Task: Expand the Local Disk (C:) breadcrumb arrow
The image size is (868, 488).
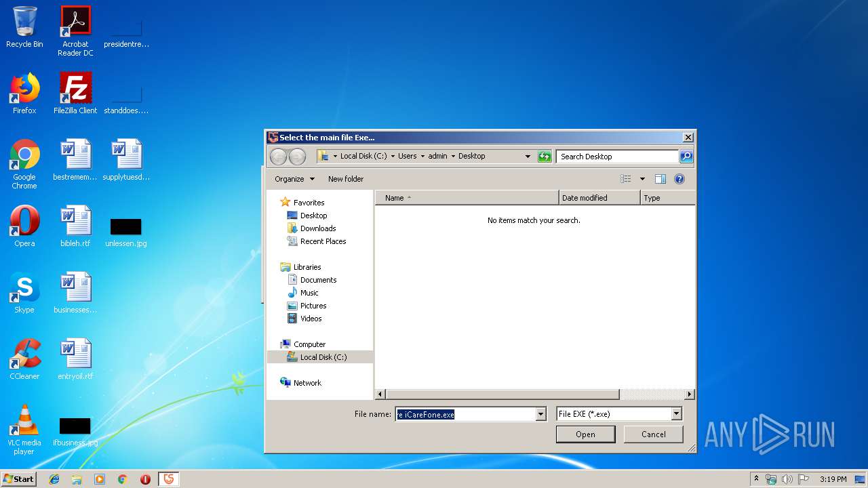Action: (x=393, y=157)
